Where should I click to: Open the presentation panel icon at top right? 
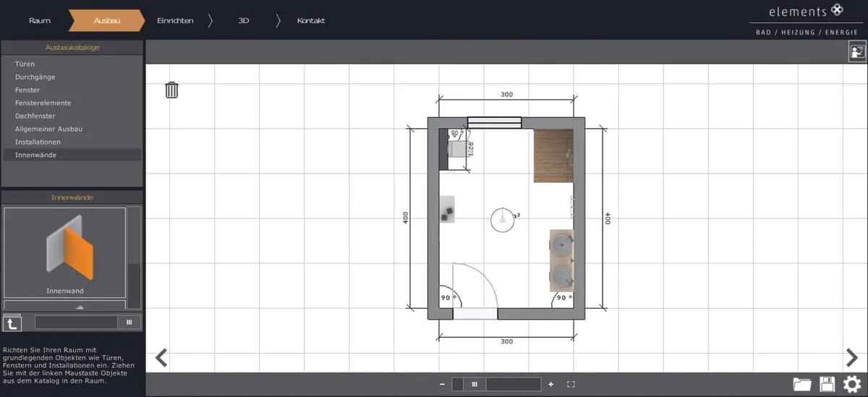[x=857, y=51]
